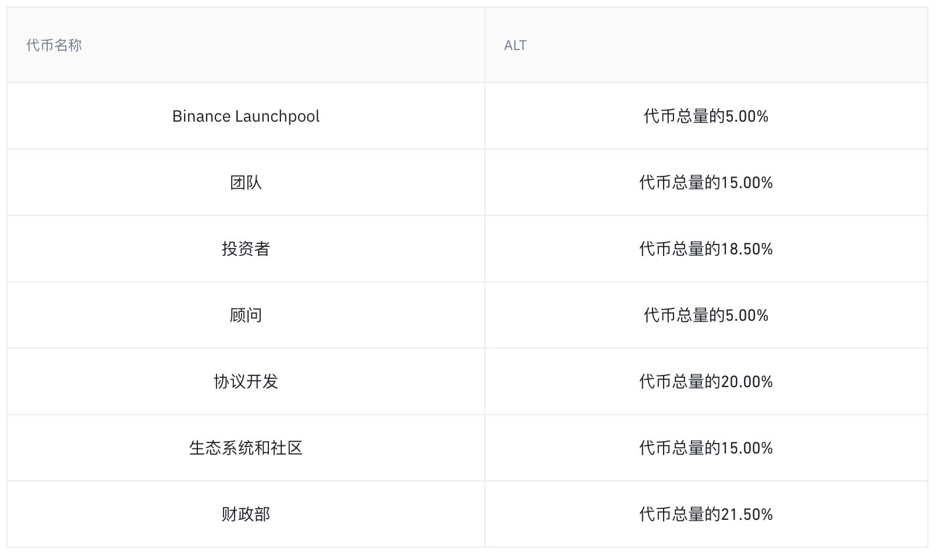Click the table header row
Image resolution: width=950 pixels, height=560 pixels.
click(x=475, y=45)
